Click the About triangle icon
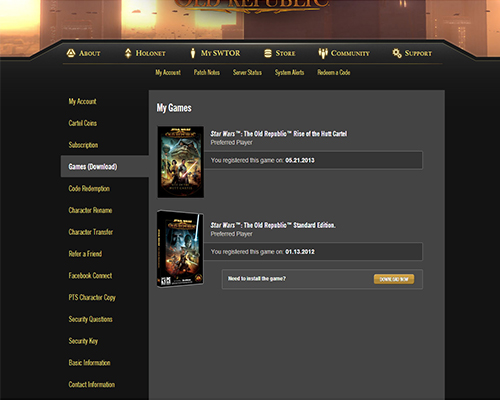This screenshot has width=500, height=400. pos(71,53)
